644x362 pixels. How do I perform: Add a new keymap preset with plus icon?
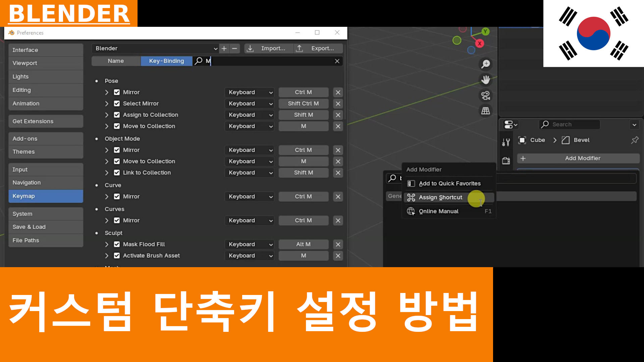pyautogui.click(x=224, y=49)
